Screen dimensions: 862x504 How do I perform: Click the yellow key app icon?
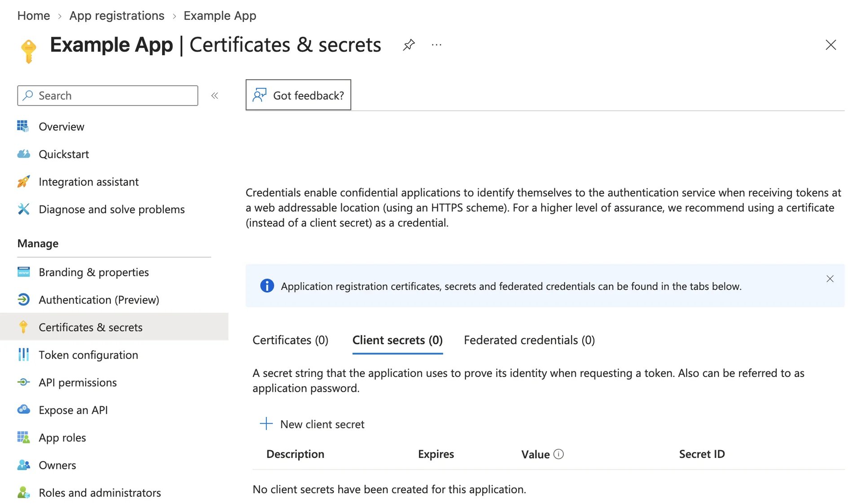coord(29,51)
